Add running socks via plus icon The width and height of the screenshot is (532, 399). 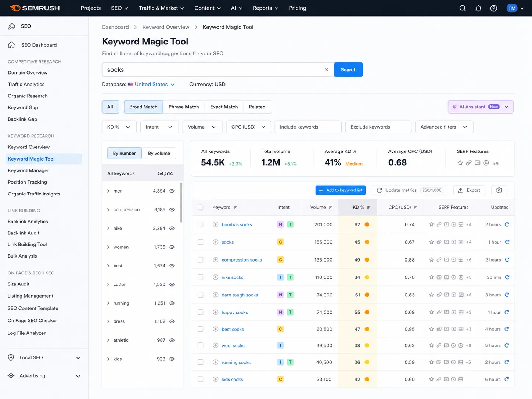click(x=216, y=362)
